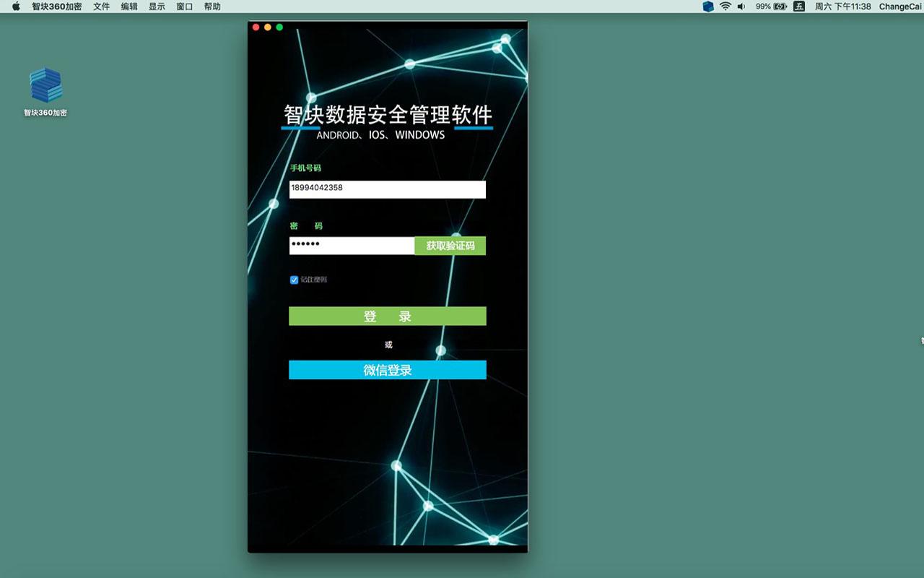Open the Apple menu icon
This screenshot has height=578, width=924.
click(16, 7)
